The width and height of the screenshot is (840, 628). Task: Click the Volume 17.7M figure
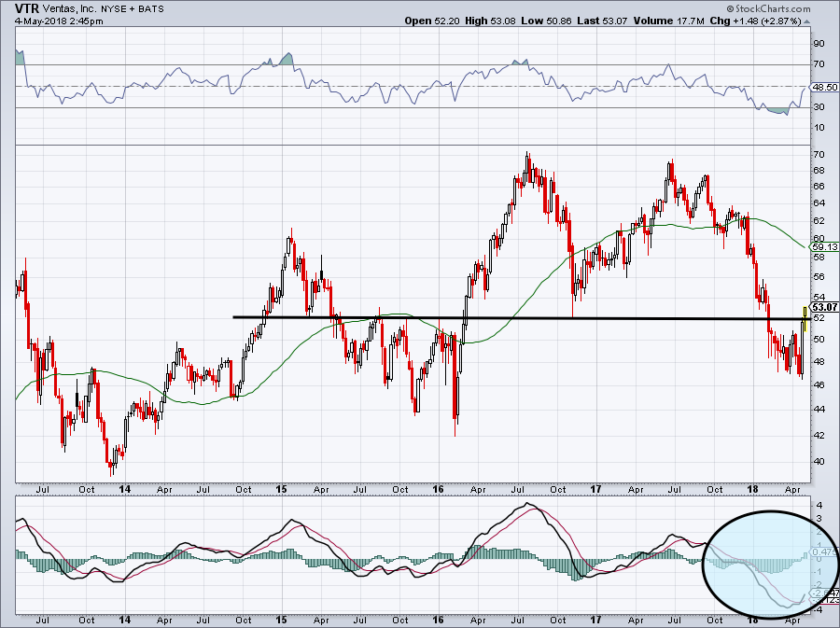click(668, 21)
